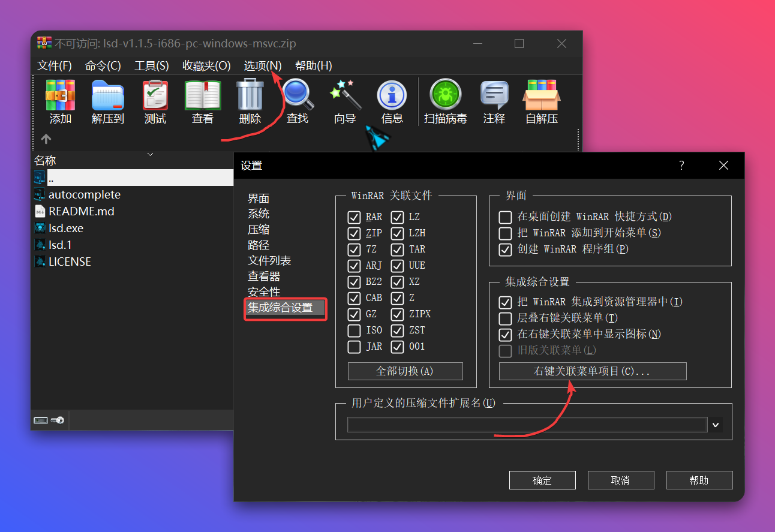Click the key icon in status bar
Screen dimensions: 775x532
(58, 420)
